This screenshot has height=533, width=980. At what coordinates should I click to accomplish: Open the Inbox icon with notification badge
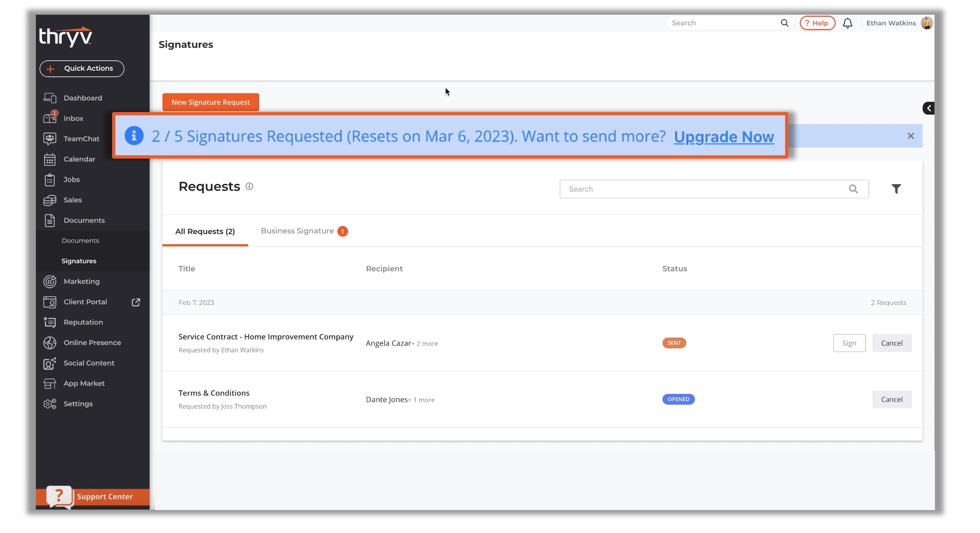tap(50, 118)
